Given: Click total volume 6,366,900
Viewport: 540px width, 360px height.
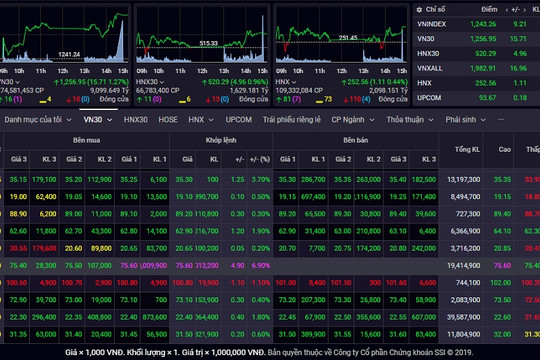Looking at the screenshot, I should (465, 231).
